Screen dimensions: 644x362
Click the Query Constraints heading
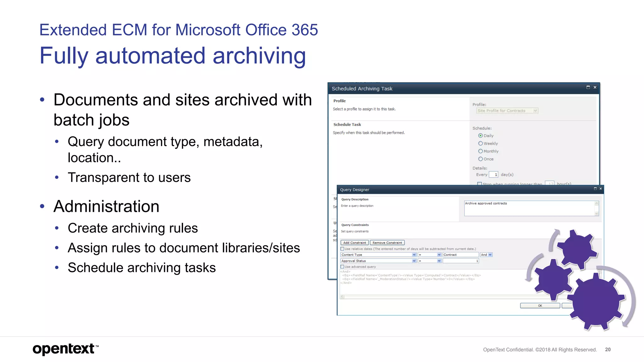tap(355, 225)
